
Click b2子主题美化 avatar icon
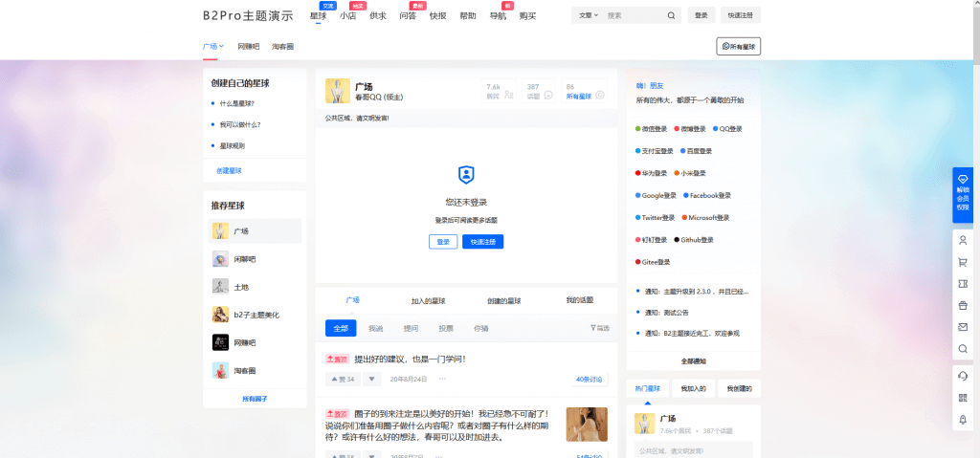tap(220, 315)
